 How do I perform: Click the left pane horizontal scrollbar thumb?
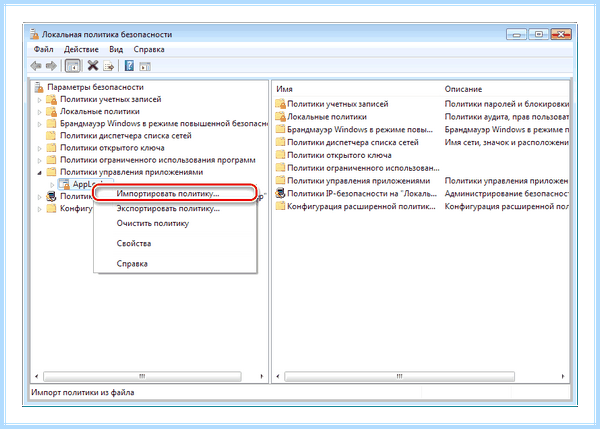[142, 377]
